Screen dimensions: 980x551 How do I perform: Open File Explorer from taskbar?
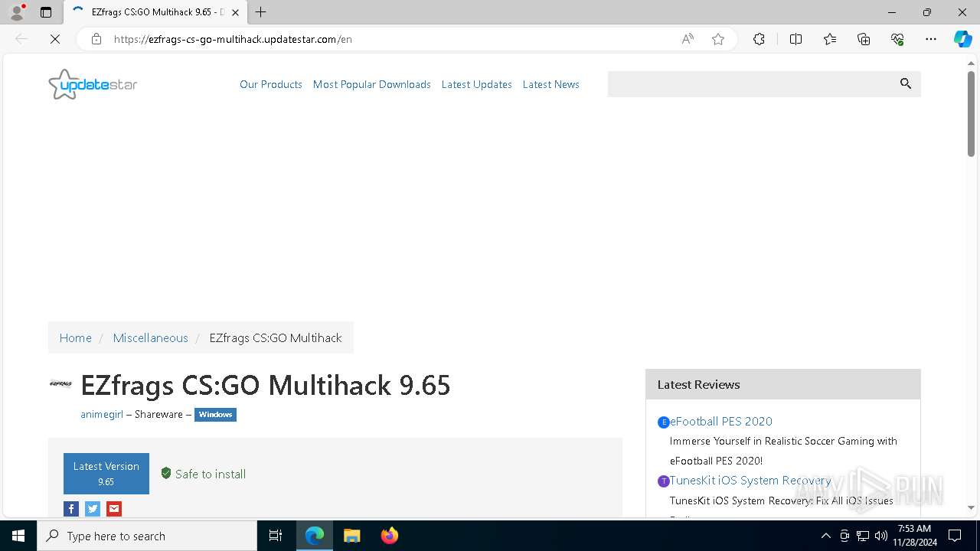click(x=352, y=536)
